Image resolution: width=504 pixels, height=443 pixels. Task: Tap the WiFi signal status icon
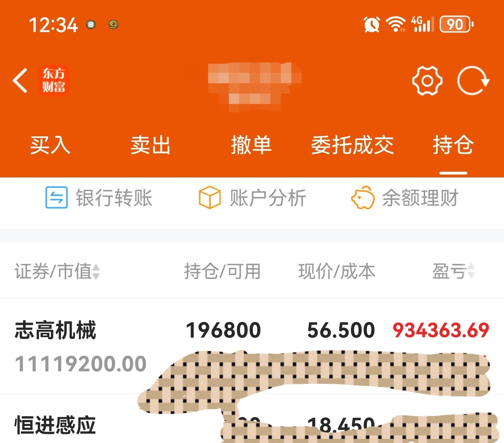pyautogui.click(x=395, y=24)
